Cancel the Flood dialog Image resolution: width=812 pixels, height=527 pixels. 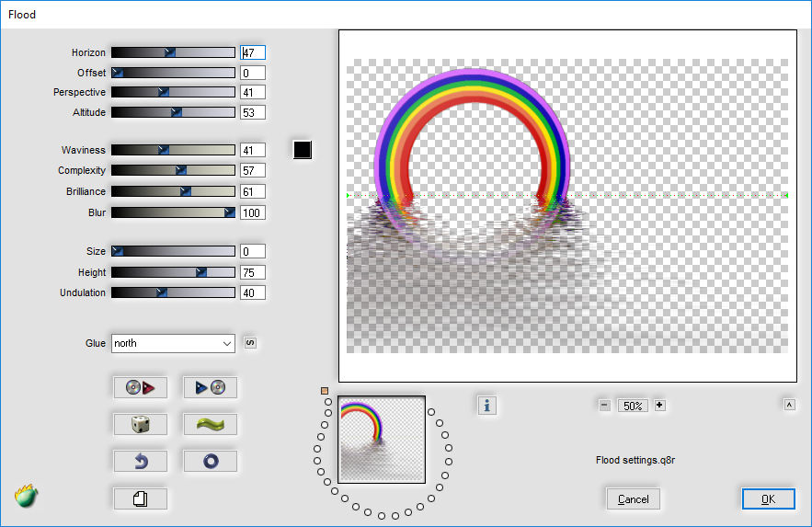[633, 499]
